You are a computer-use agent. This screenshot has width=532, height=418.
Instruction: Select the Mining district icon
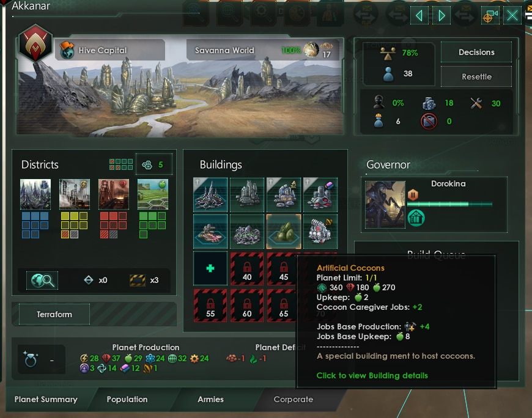pos(114,194)
